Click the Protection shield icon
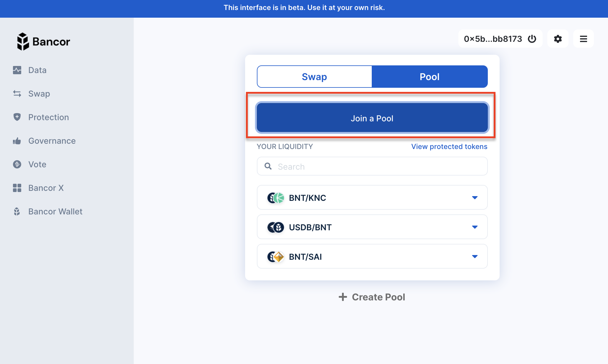 pyautogui.click(x=17, y=117)
